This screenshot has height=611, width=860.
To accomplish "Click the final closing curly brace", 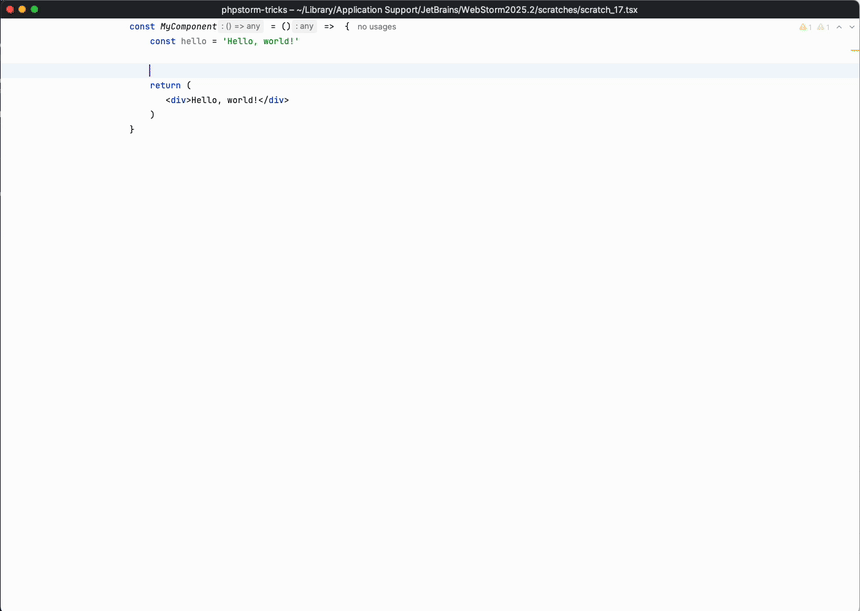I will point(132,129).
